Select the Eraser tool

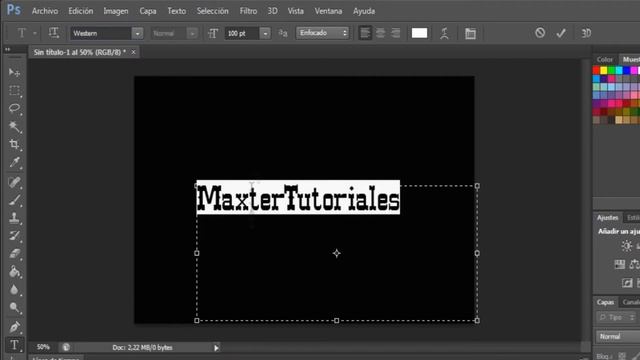pyautogui.click(x=14, y=254)
